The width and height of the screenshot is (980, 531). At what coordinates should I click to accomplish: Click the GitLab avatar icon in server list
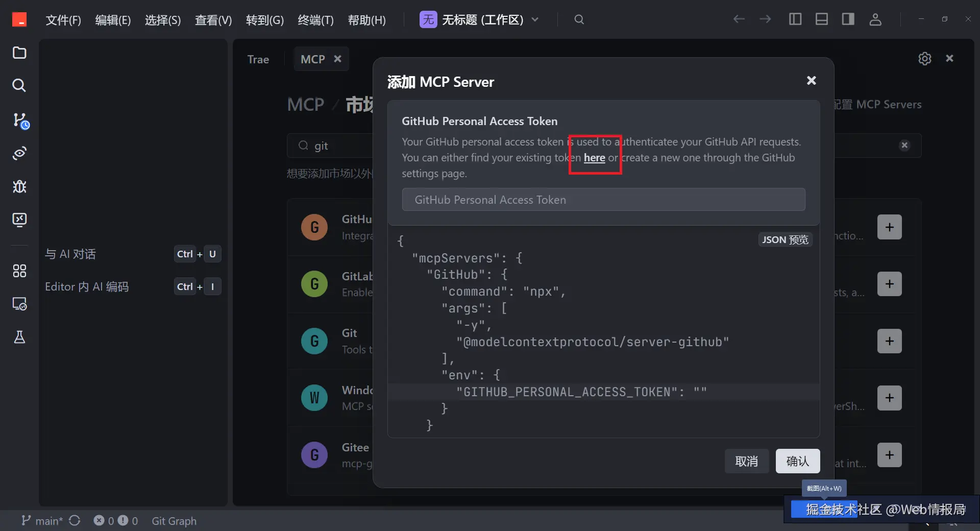click(x=314, y=284)
